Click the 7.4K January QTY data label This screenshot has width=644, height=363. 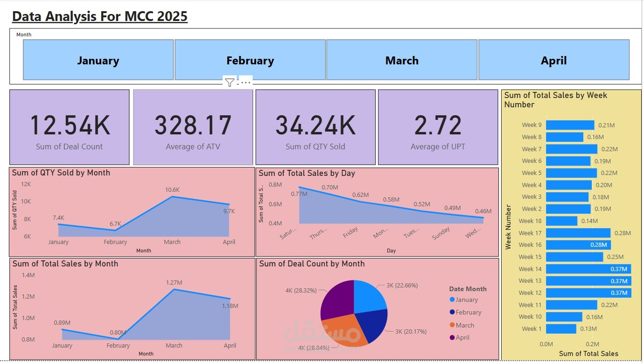coord(58,217)
